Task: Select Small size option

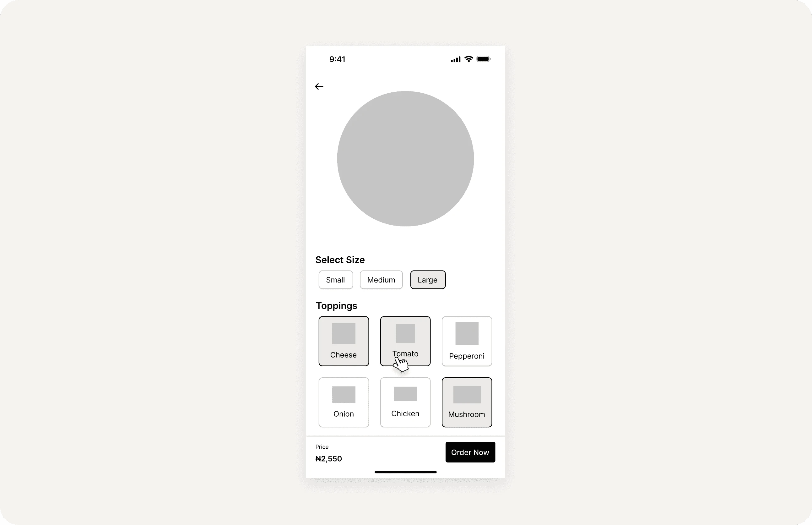Action: [335, 280]
